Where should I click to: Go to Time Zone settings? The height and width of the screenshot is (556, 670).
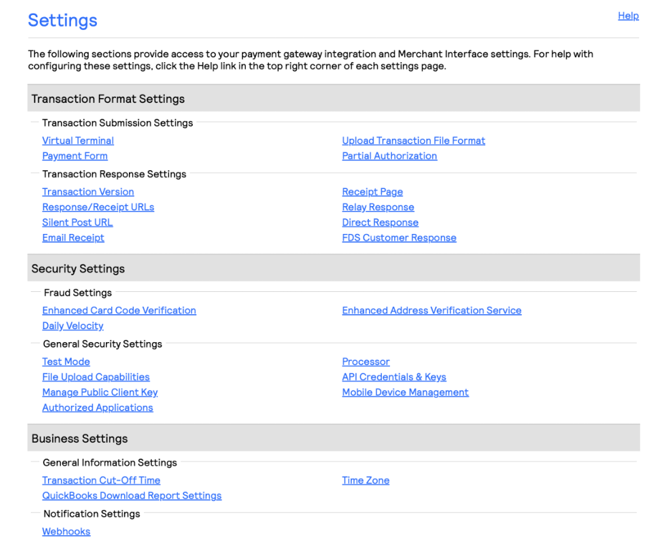366,481
